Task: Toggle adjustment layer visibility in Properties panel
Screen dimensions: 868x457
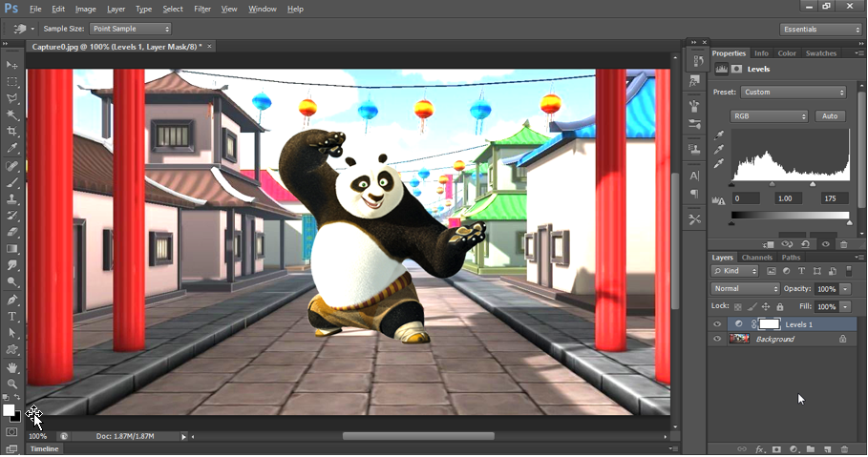Action: click(x=825, y=244)
